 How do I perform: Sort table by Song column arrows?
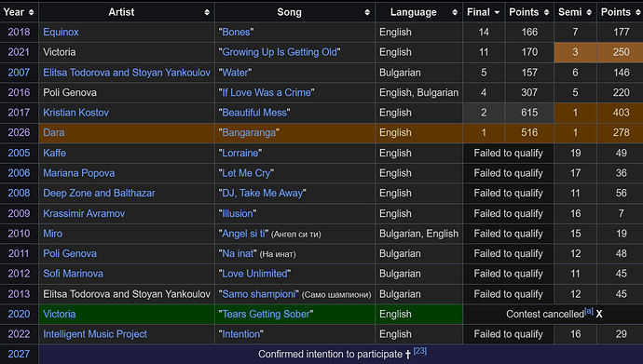(367, 12)
